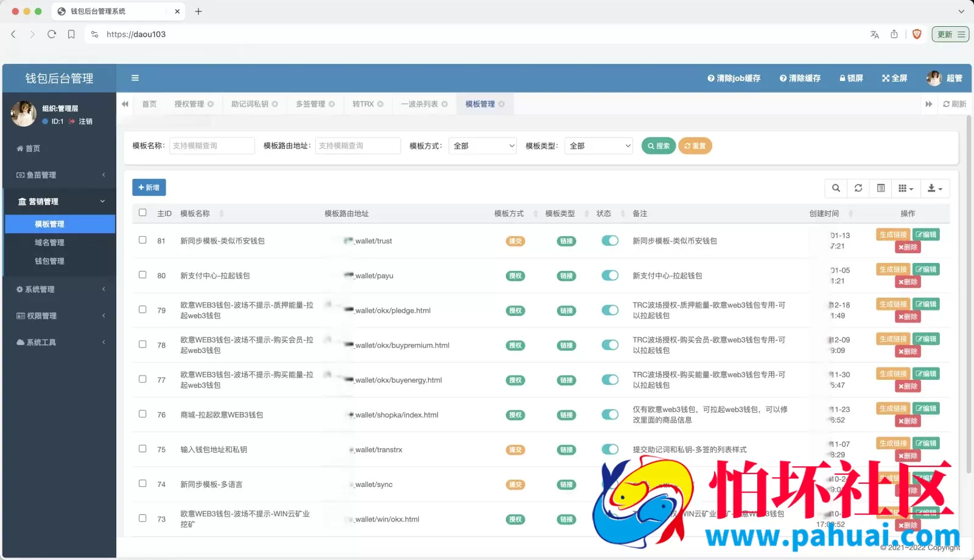Click 生成链接 for row 81
974x560 pixels.
click(893, 234)
